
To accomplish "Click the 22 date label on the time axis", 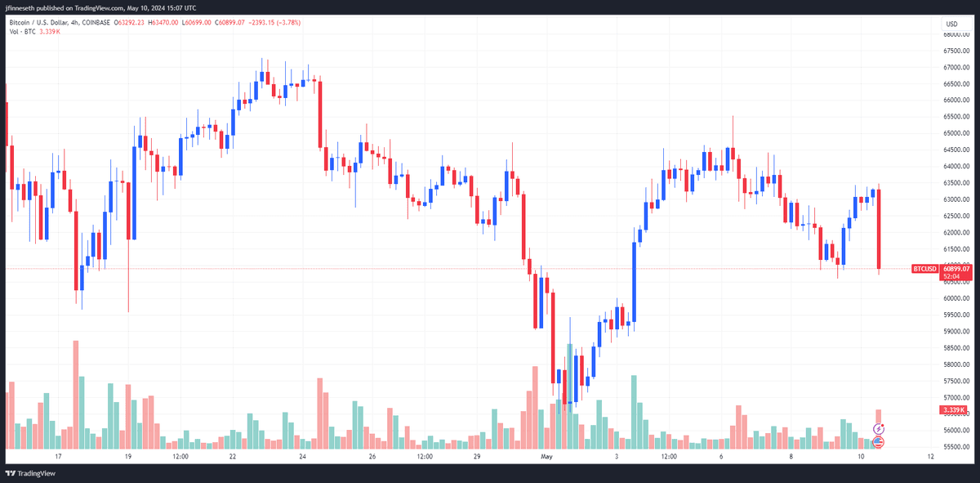I will pos(233,457).
